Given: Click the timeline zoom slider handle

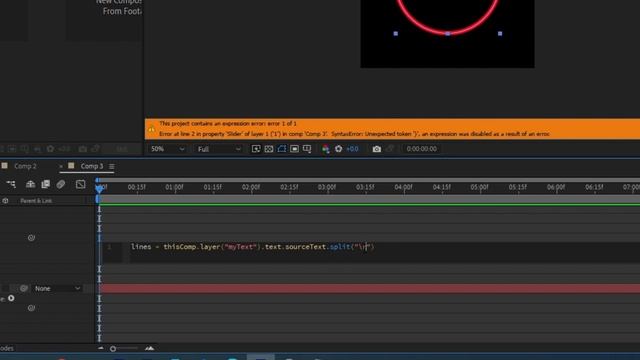Looking at the screenshot, I should [113, 349].
